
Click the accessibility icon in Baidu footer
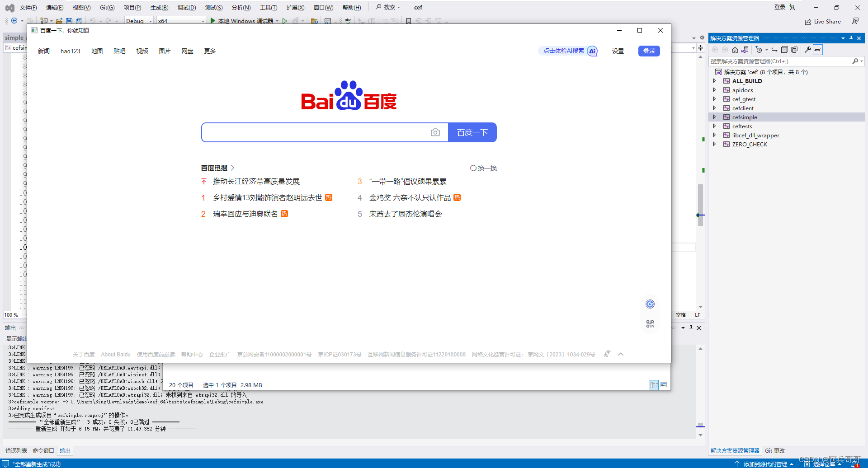click(x=607, y=354)
